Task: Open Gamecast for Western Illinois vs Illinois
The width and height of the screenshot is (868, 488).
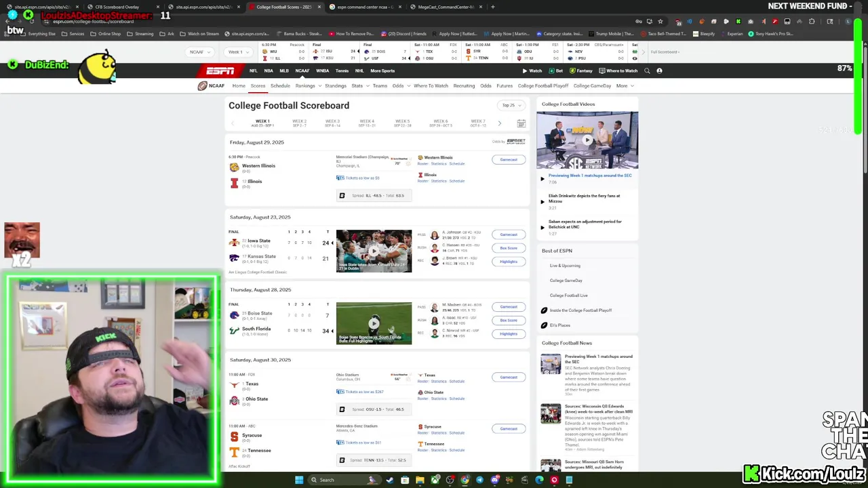Action: click(509, 160)
